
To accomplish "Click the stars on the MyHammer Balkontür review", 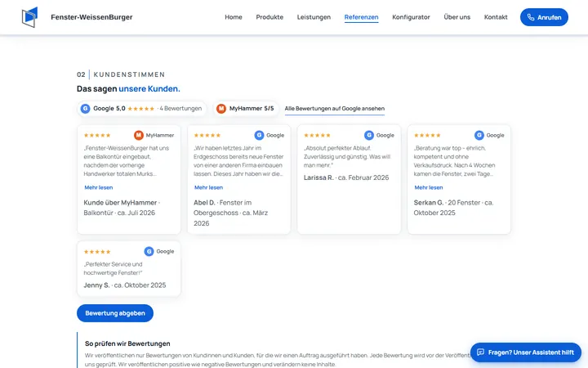I will coord(97,135).
